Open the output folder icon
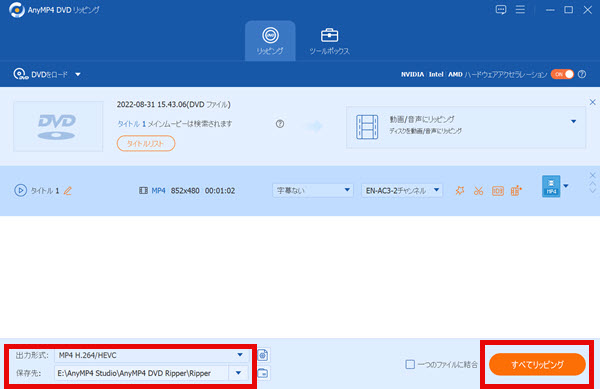600x389 pixels. pyautogui.click(x=263, y=373)
